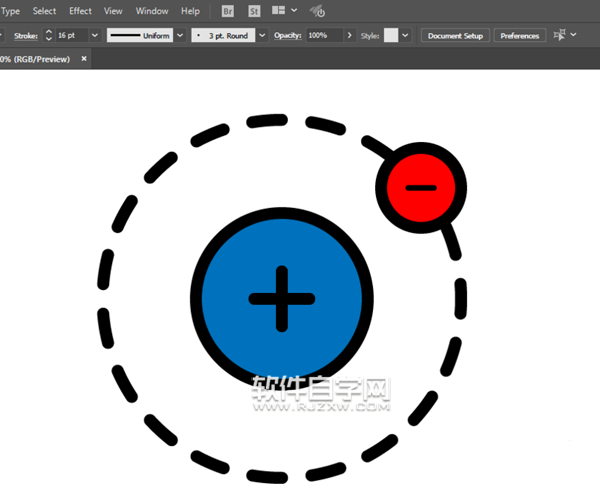Image resolution: width=600 pixels, height=489 pixels.
Task: Click the Document Setup button
Action: tap(455, 35)
